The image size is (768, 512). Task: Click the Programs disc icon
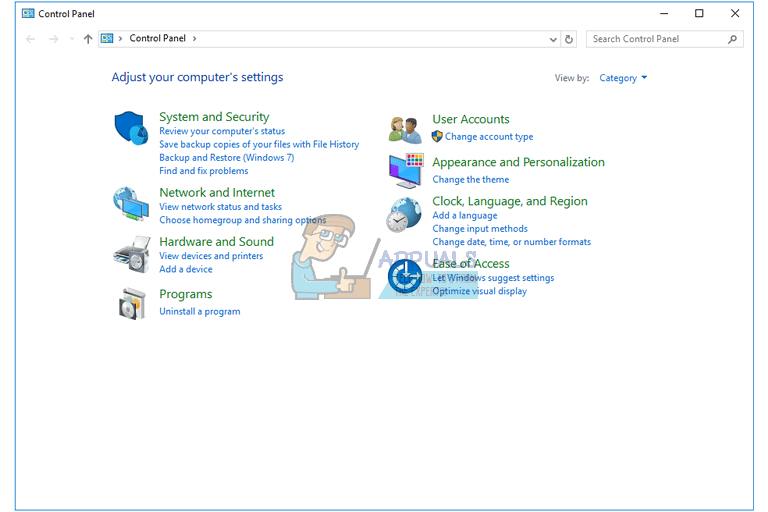pyautogui.click(x=133, y=303)
